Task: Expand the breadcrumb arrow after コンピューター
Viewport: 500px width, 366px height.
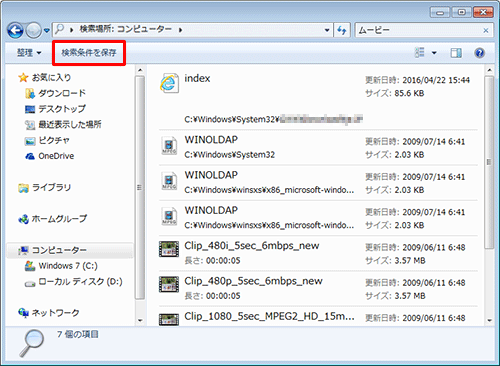Action: coord(180,30)
